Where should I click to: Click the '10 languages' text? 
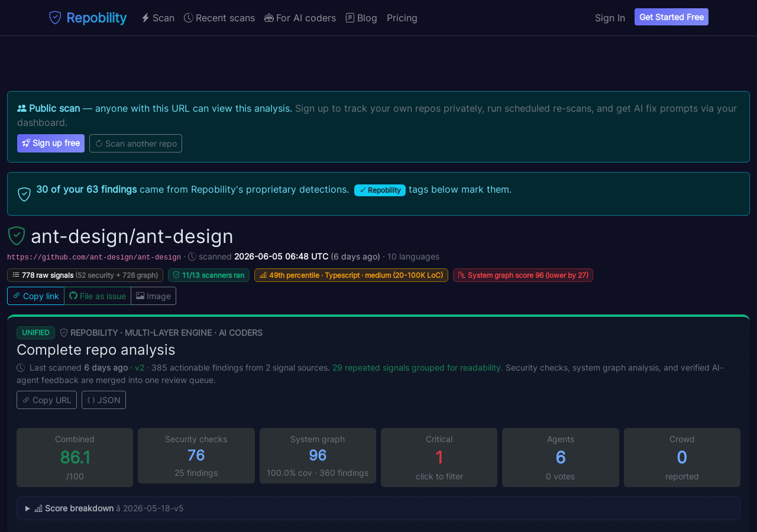pyautogui.click(x=413, y=257)
